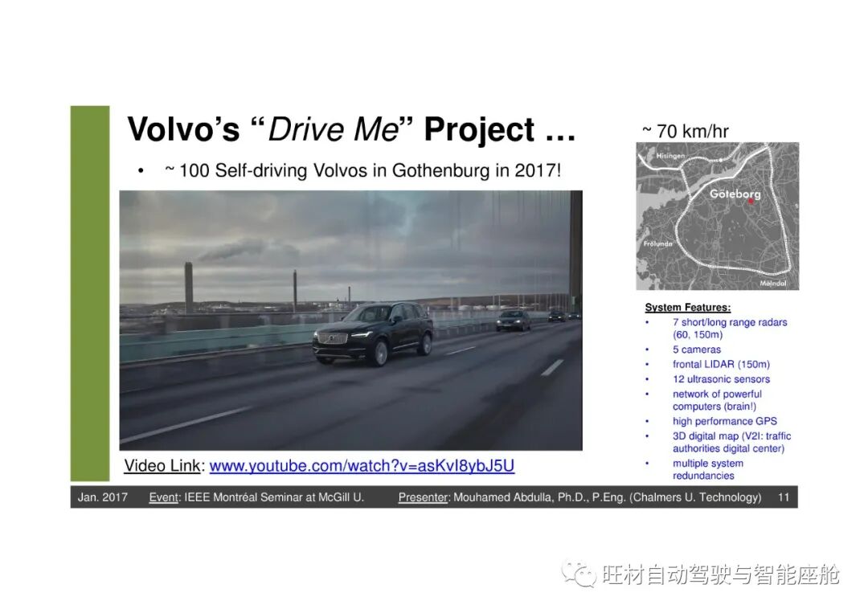Select the "Video Link" label

(162, 466)
